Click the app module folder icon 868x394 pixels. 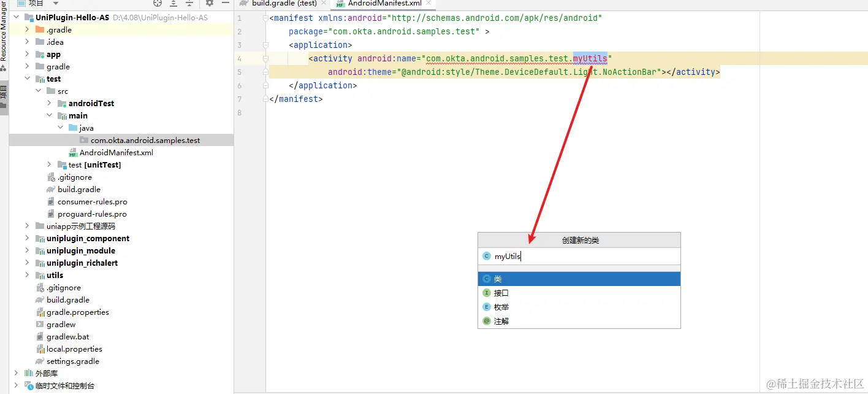pos(40,54)
